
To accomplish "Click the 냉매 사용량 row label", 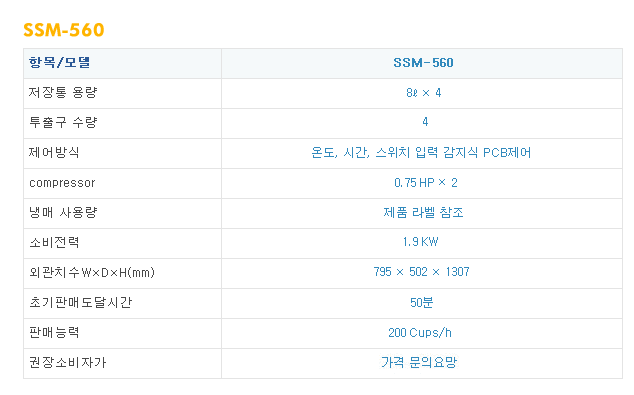I will [x=63, y=212].
